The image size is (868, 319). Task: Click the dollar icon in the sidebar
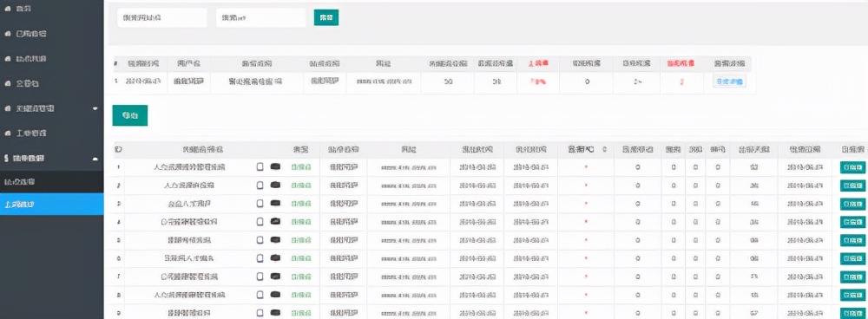click(6, 158)
